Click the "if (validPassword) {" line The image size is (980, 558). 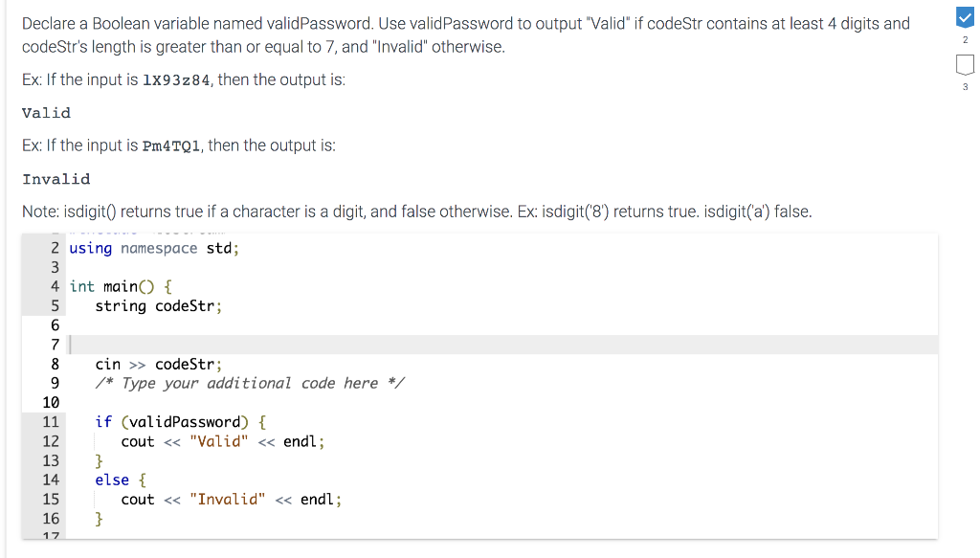coord(181,422)
